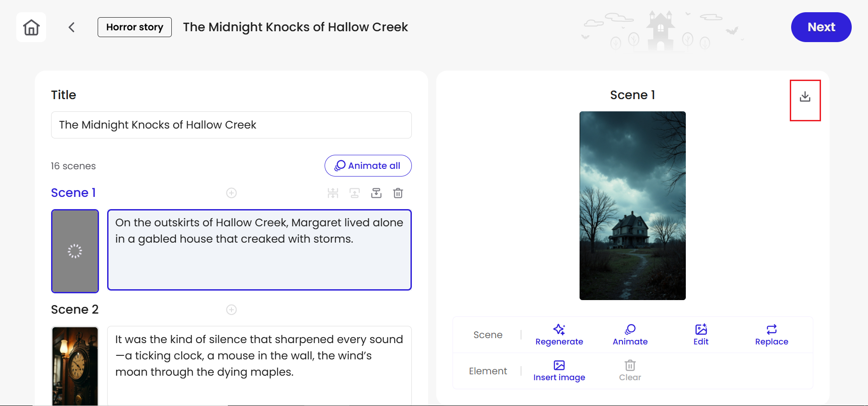Viewport: 868px width, 406px height.
Task: Move Scene 1 down
Action: click(x=376, y=193)
